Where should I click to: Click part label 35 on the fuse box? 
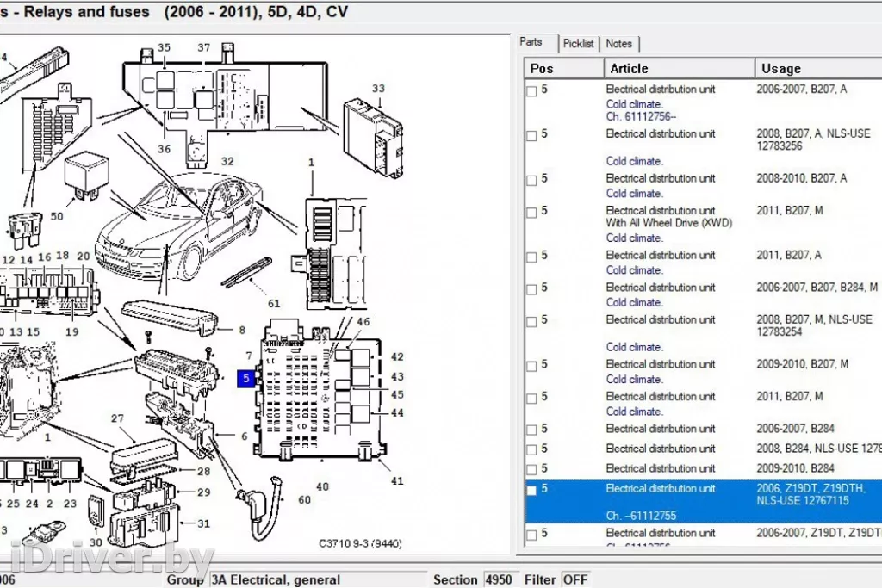pos(164,48)
